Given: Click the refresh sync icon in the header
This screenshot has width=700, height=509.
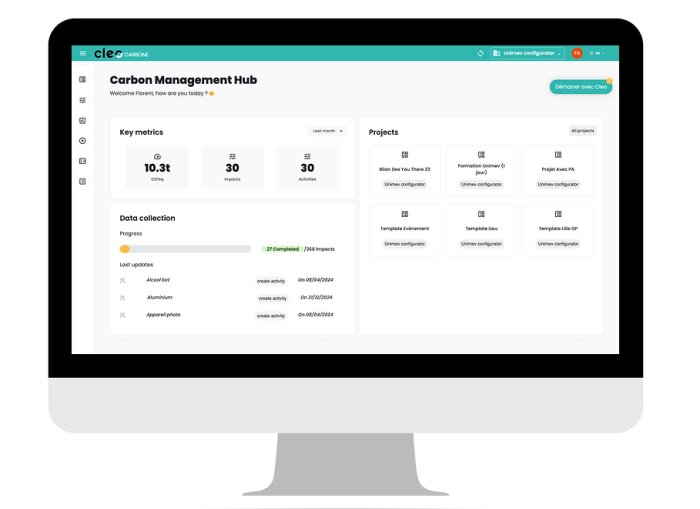Looking at the screenshot, I should coord(481,53).
